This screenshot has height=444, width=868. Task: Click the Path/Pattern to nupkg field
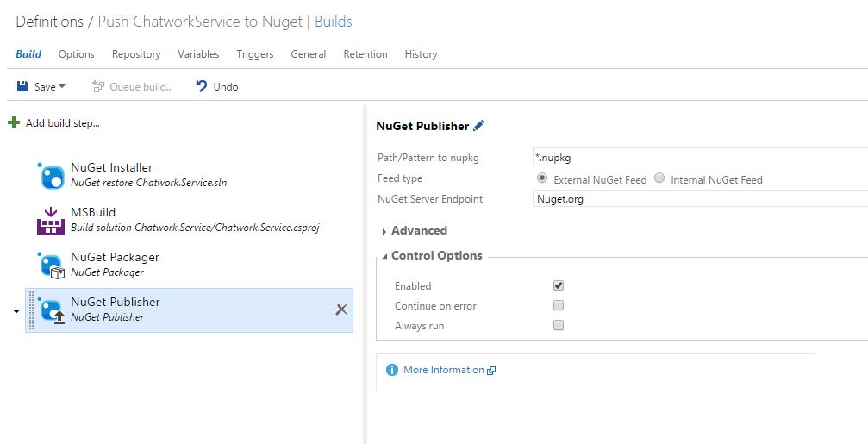coord(700,157)
